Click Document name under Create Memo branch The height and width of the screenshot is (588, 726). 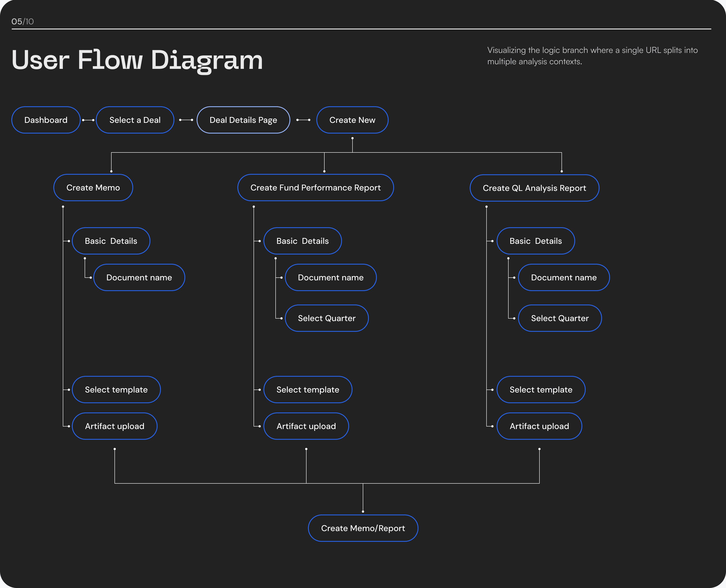coord(139,277)
